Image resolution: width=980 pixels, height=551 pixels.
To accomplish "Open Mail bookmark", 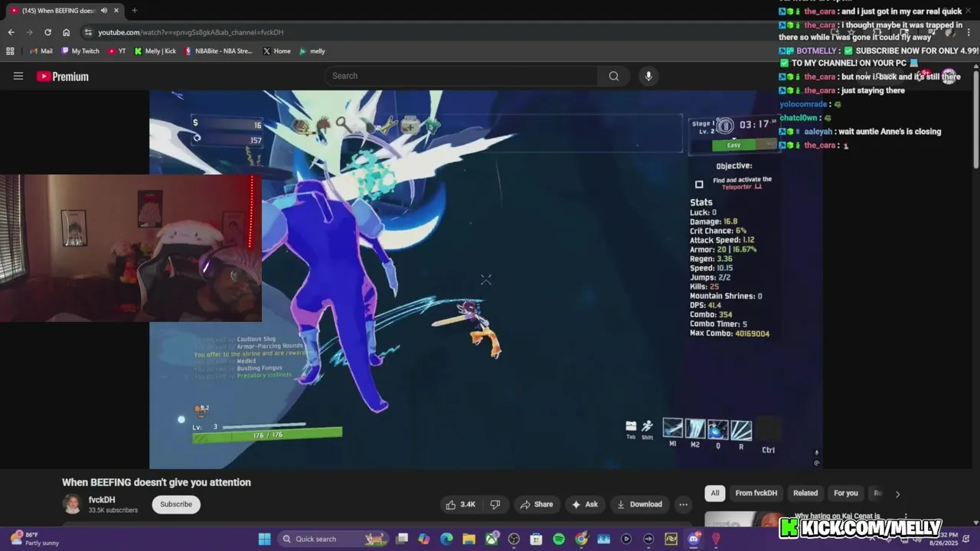I will [41, 51].
